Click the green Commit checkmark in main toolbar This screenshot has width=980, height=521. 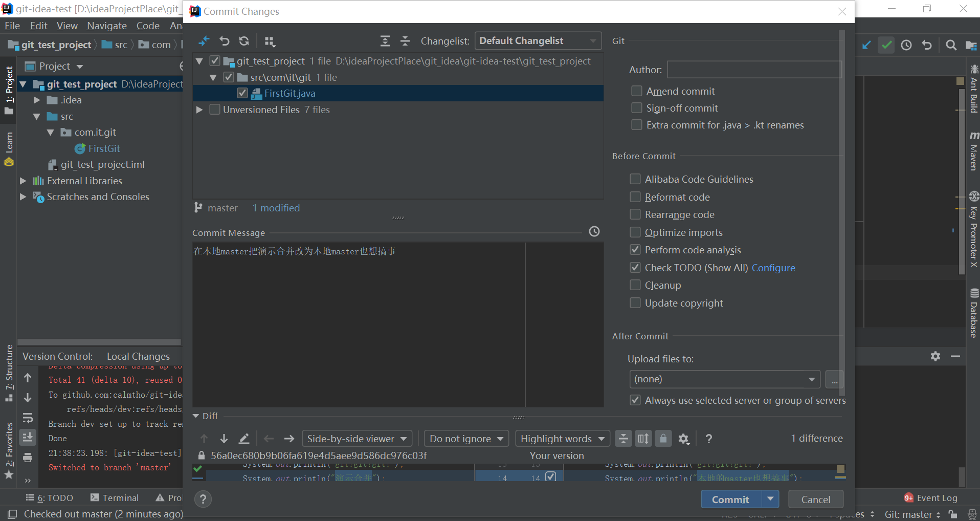click(886, 45)
